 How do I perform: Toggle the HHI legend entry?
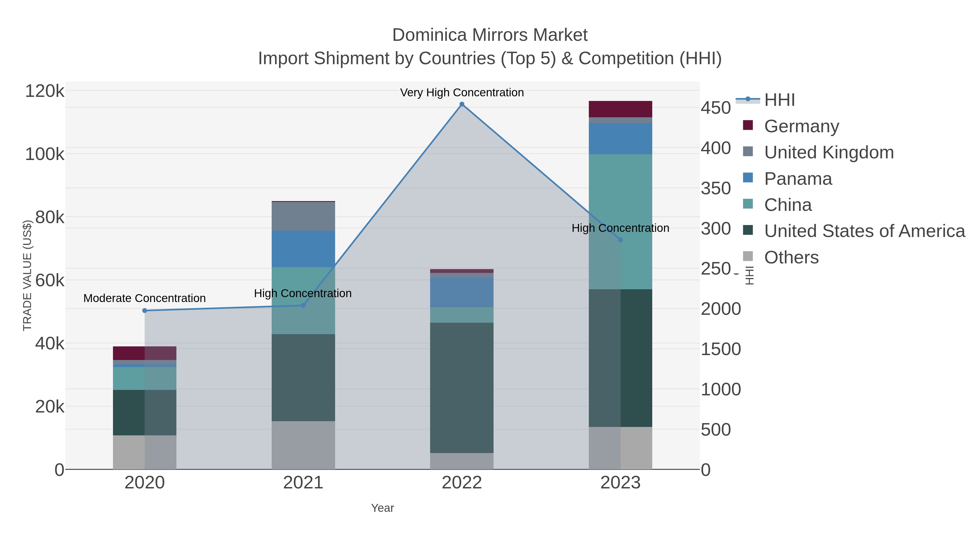[x=765, y=100]
